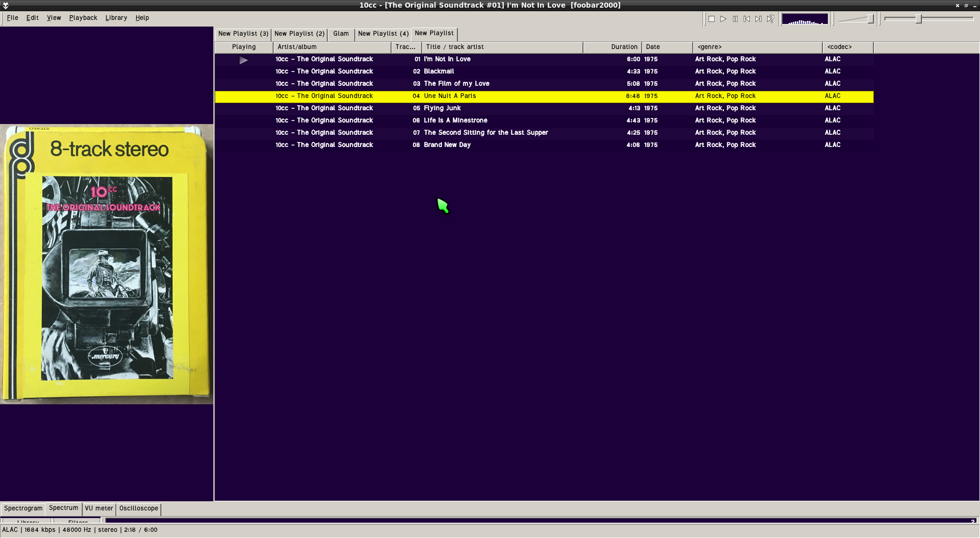Viewport: 980px width, 538px height.
Task: Click the 1975 date of Life Is A Minestrone
Action: click(x=651, y=120)
